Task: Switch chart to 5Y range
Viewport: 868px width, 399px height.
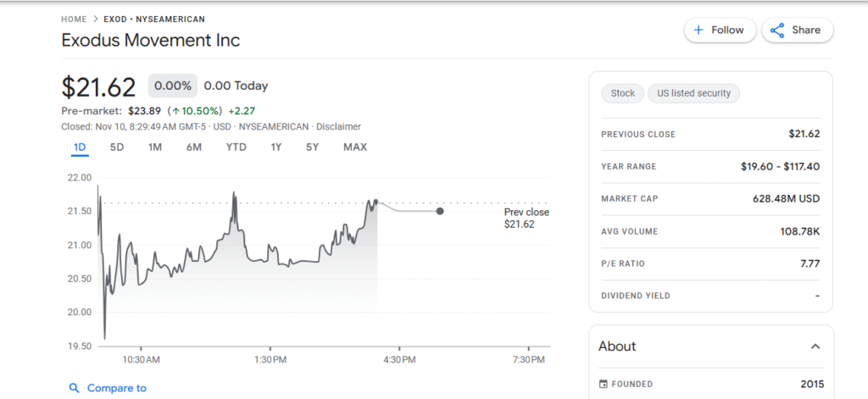Action: click(313, 147)
